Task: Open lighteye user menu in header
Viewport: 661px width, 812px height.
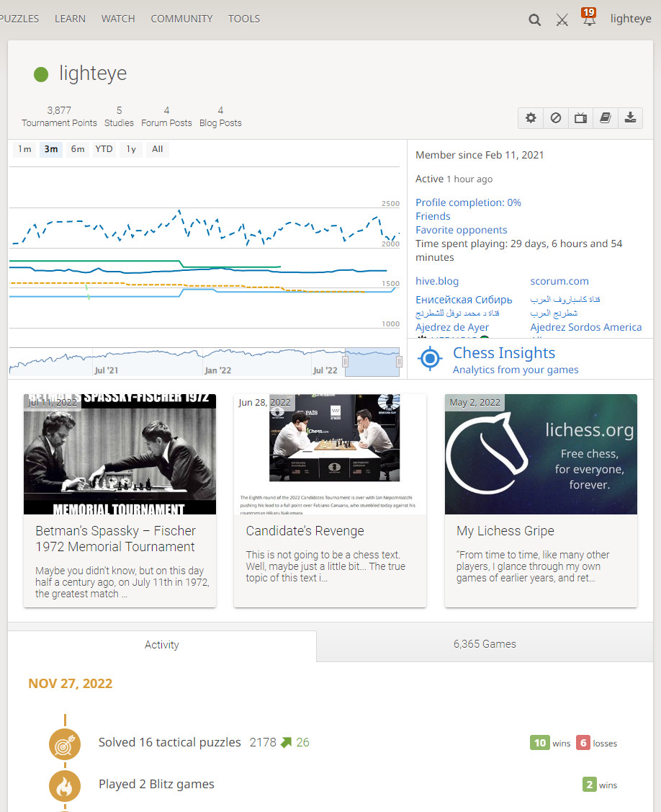Action: 631,19
